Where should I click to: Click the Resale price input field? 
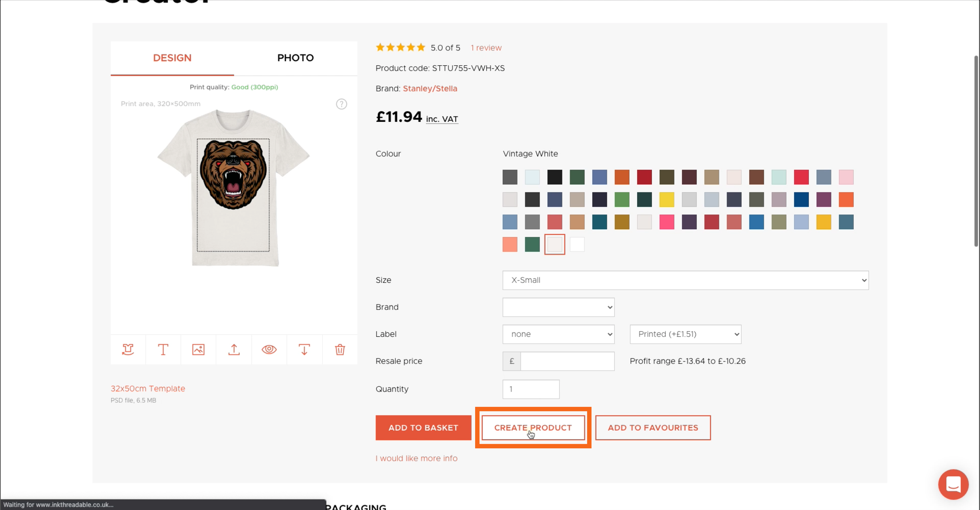click(x=567, y=361)
